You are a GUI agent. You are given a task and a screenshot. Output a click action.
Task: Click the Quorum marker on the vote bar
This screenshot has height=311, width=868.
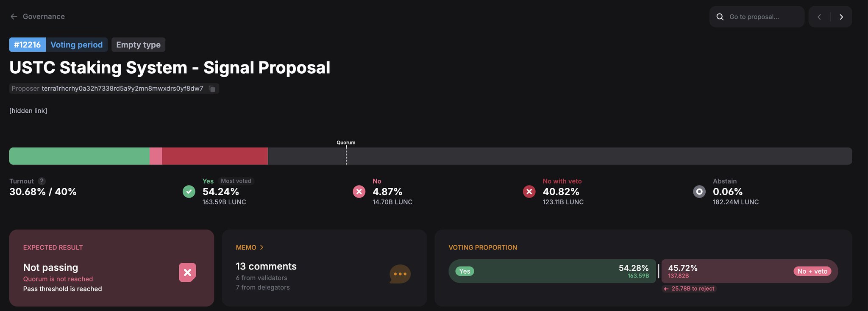[346, 155]
